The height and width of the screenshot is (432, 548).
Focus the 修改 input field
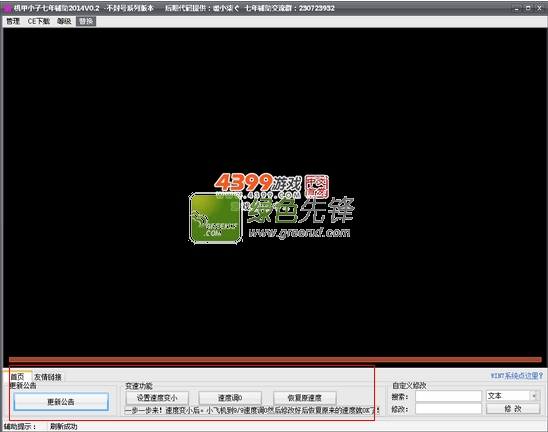448,409
